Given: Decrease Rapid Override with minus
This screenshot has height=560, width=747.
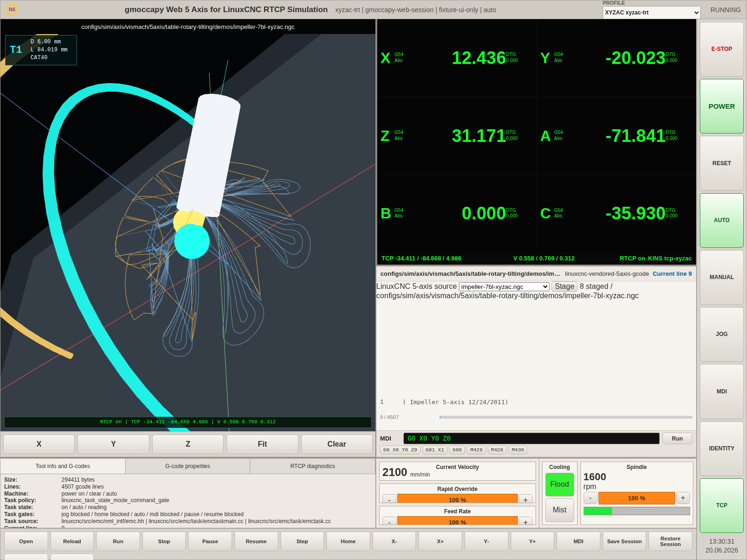Looking at the screenshot, I should coord(389,499).
